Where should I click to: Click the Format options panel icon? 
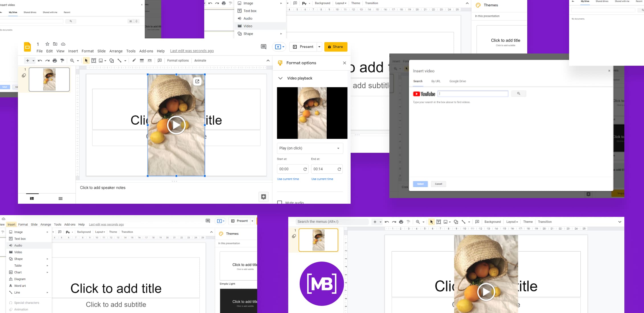[281, 63]
